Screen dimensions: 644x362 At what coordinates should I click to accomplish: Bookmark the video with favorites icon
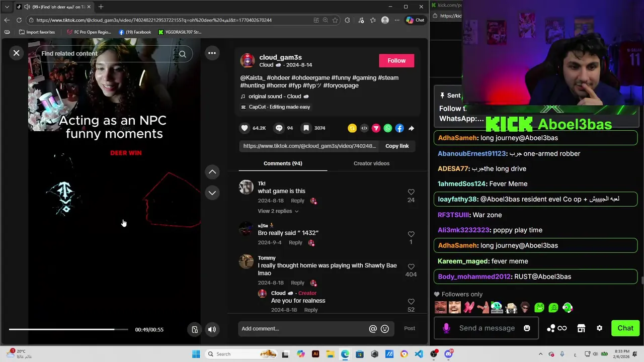click(x=306, y=128)
